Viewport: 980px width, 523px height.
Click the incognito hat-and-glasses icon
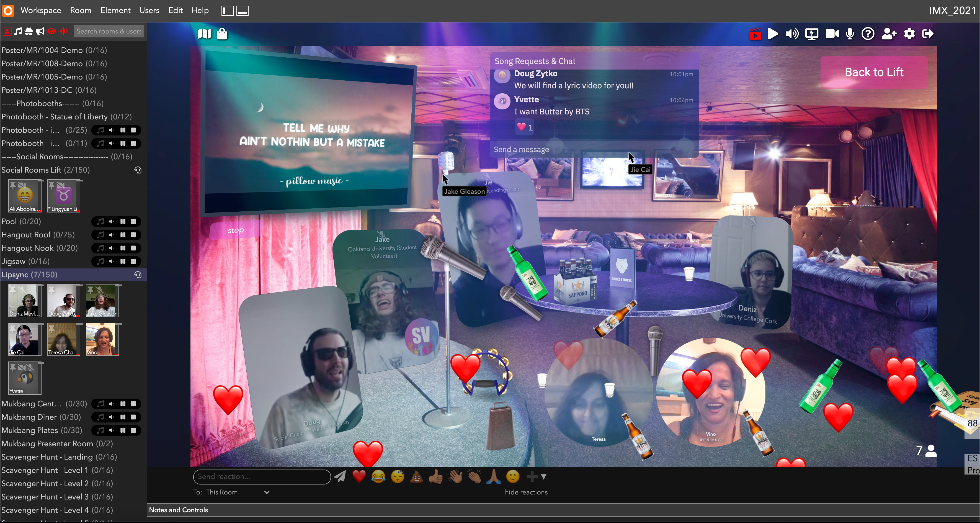pos(29,31)
